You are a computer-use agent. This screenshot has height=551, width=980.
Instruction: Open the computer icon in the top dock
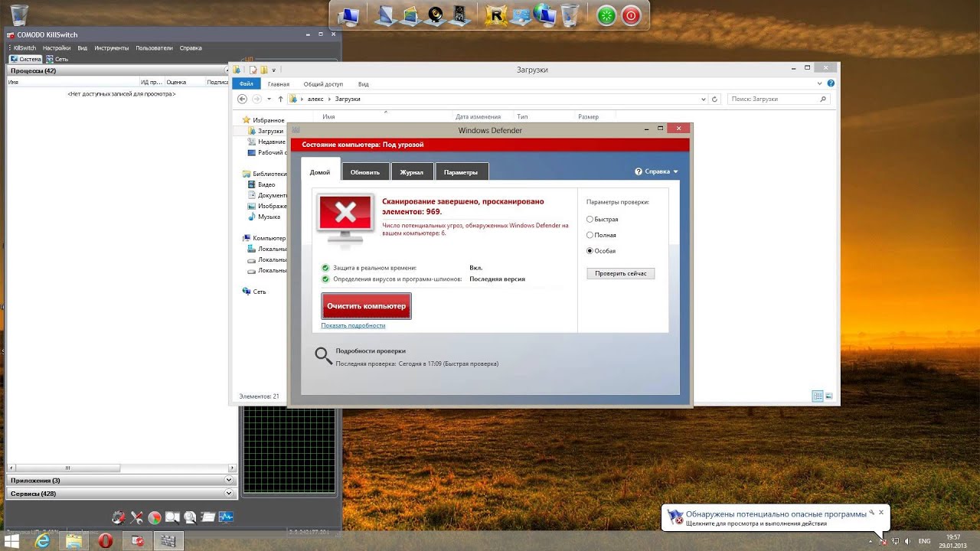[349, 15]
